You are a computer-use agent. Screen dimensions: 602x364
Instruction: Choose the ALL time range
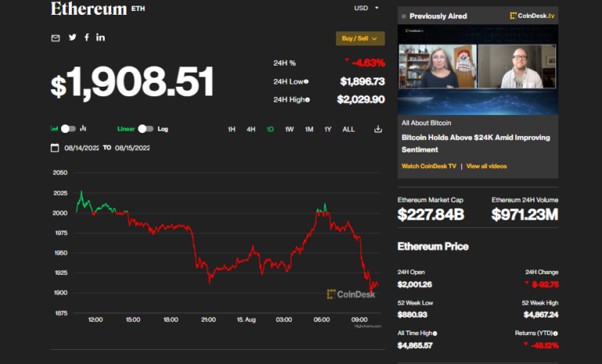(348, 129)
